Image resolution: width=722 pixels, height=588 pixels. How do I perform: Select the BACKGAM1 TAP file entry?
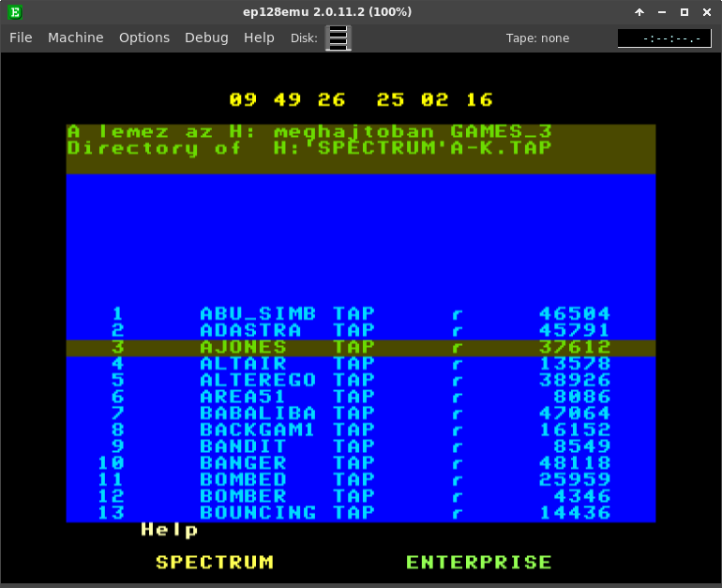[x=361, y=430]
